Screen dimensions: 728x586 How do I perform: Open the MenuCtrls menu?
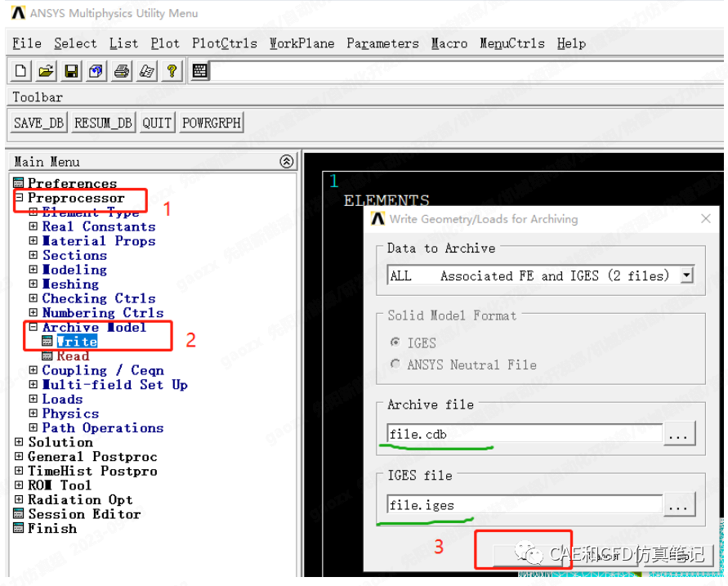(512, 43)
